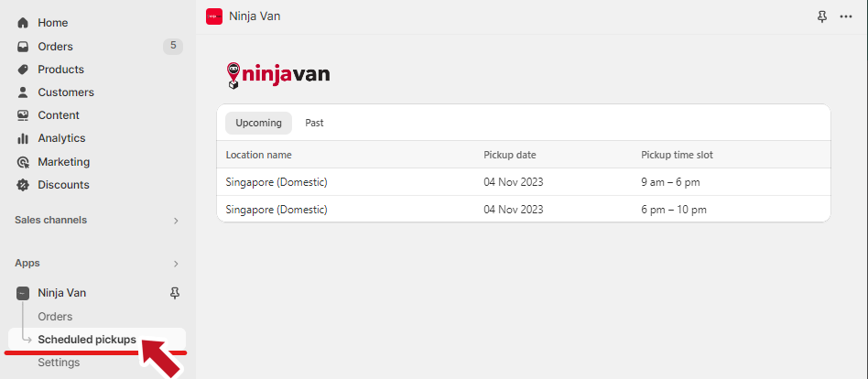Go to Ninja Van Orders sub-item

click(x=55, y=317)
